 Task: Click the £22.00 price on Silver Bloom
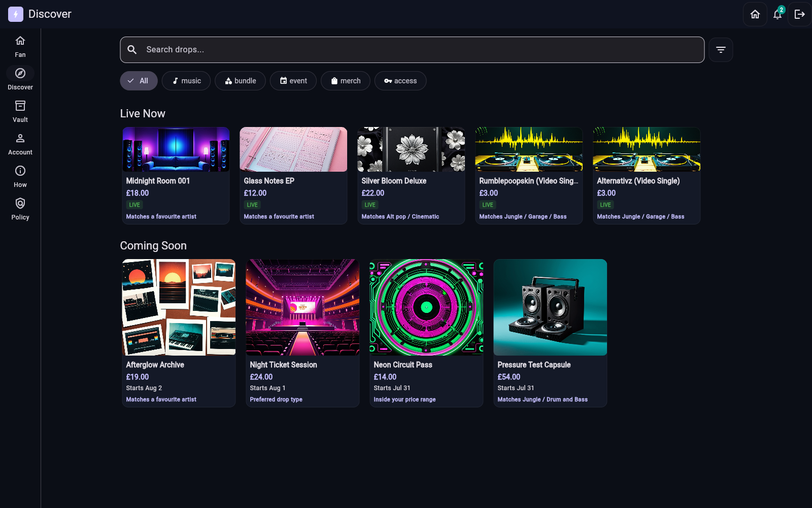pos(373,193)
